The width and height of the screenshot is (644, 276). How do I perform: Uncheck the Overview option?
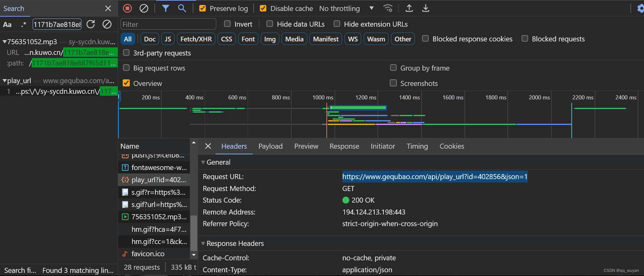(126, 83)
